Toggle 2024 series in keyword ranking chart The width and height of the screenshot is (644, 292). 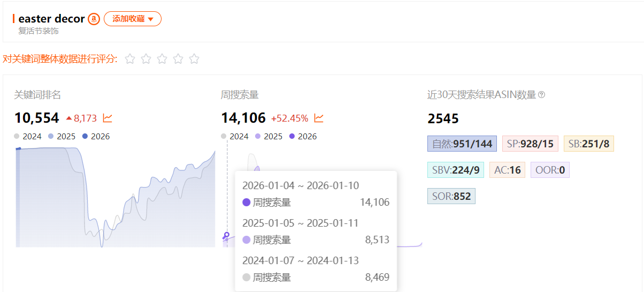[28, 137]
